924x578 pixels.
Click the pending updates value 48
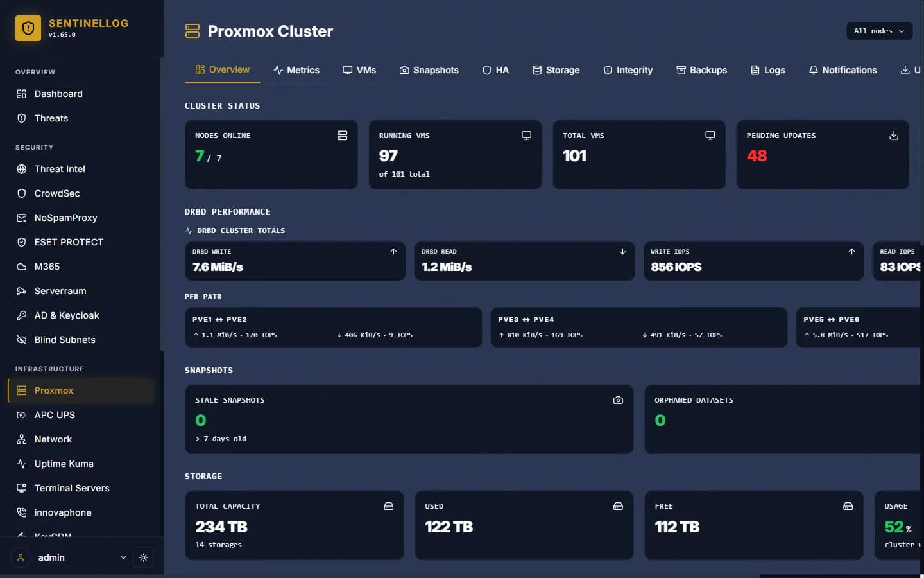[757, 156]
